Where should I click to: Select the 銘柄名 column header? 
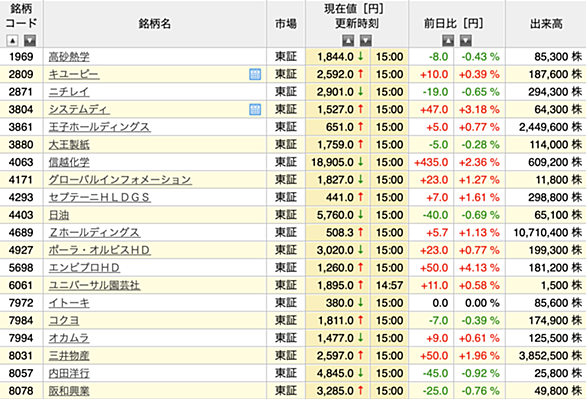click(155, 24)
